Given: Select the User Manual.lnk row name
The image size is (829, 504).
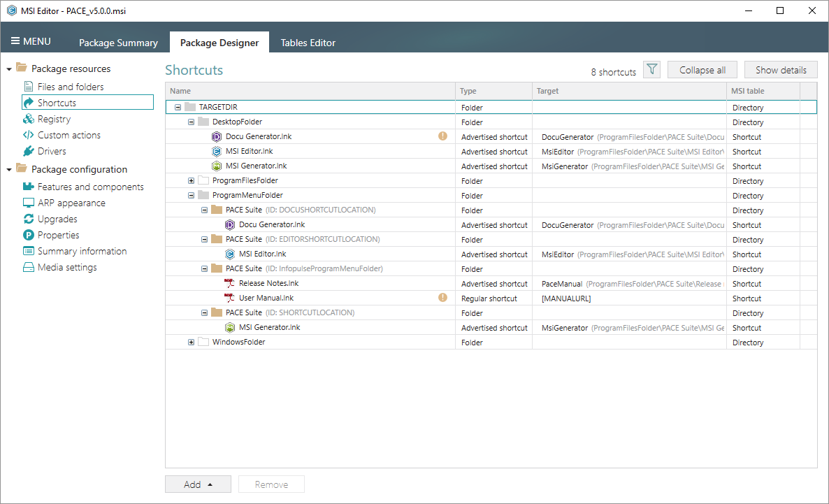Looking at the screenshot, I should tap(266, 298).
